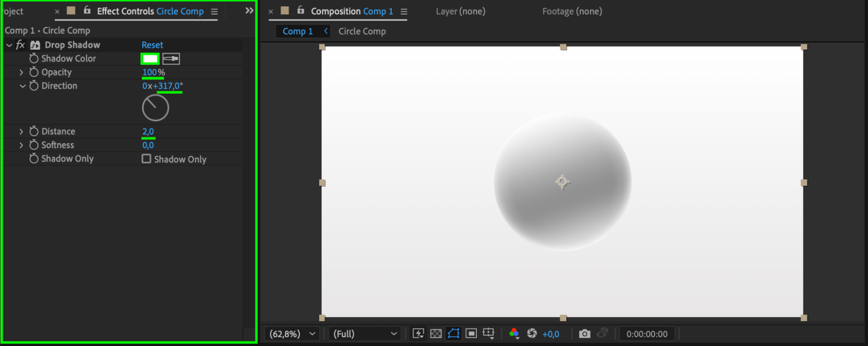Viewport: 868px width, 346px height.
Task: Toggle the Drop Shadow fx effect switch
Action: click(x=20, y=45)
